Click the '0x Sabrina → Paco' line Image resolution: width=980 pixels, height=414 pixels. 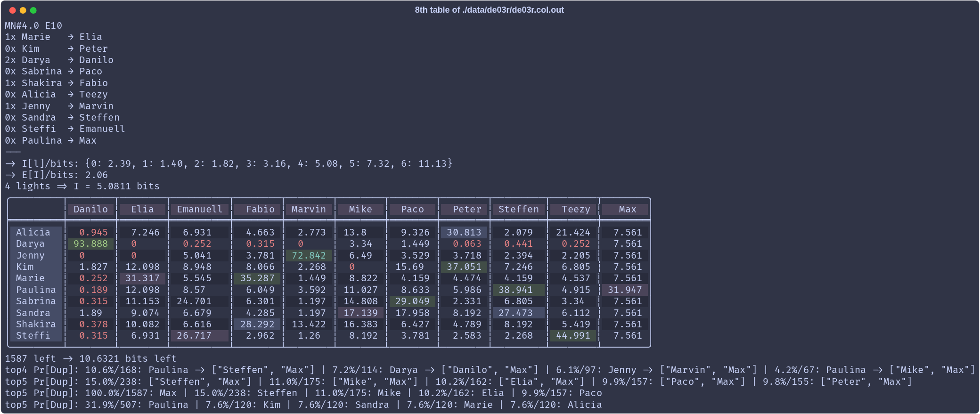click(53, 71)
